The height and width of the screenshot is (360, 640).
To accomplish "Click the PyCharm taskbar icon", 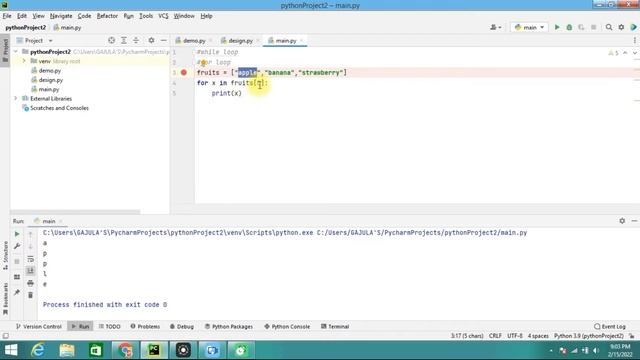I will pyautogui.click(x=154, y=350).
